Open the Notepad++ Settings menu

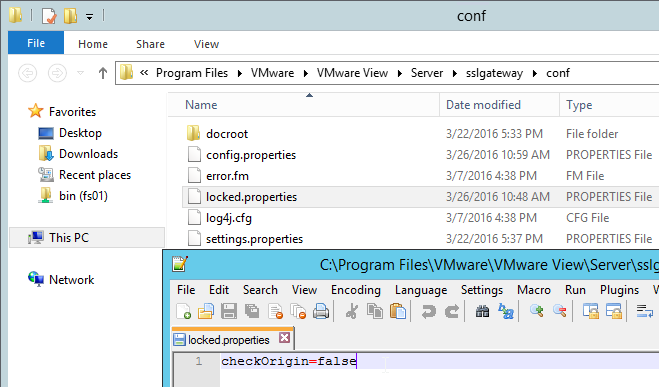click(x=482, y=290)
